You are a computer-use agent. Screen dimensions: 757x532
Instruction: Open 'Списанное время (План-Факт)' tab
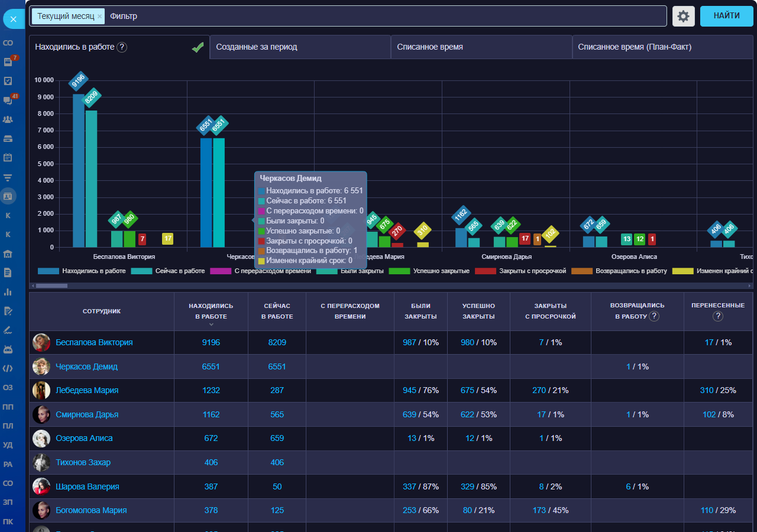coord(662,47)
